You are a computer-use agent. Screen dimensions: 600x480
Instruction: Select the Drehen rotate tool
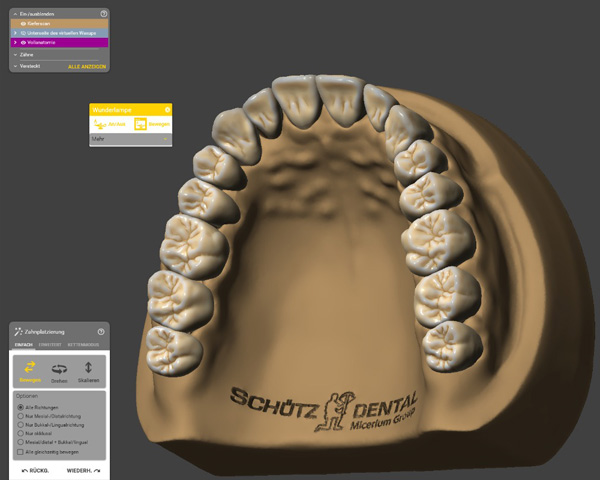tap(59, 371)
